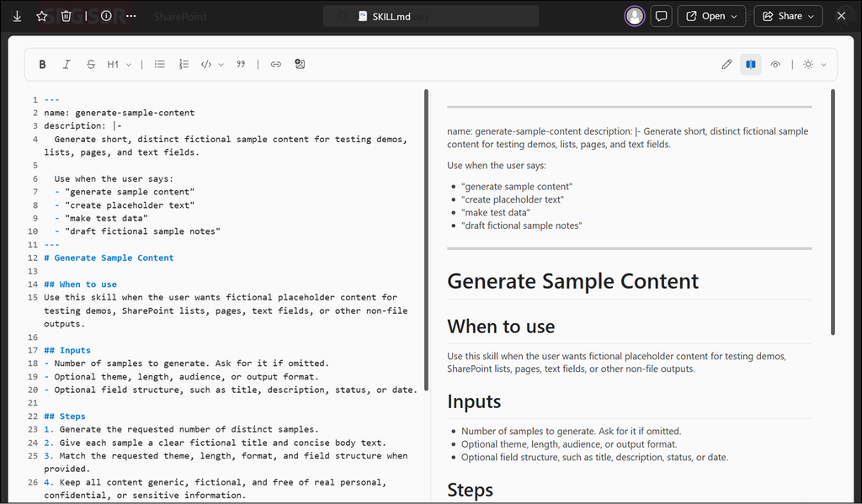Click 'Inputs' heading in preview
862x504 pixels.
coord(474,402)
